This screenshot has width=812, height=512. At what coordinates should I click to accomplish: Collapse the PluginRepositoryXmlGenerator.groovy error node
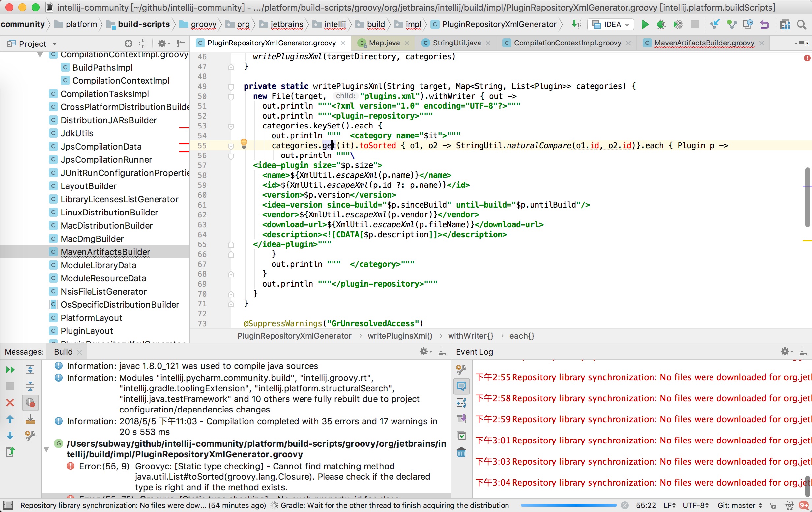click(46, 449)
